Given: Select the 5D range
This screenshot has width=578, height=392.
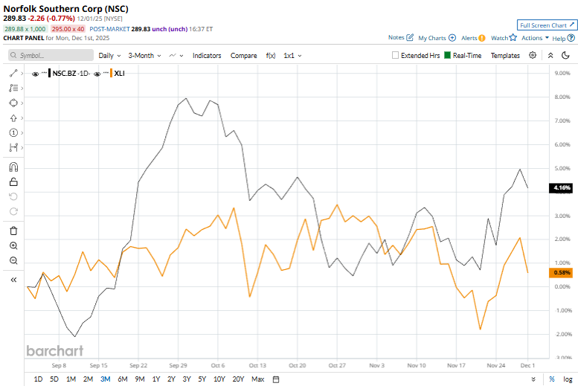Looking at the screenshot, I should click(x=54, y=379).
